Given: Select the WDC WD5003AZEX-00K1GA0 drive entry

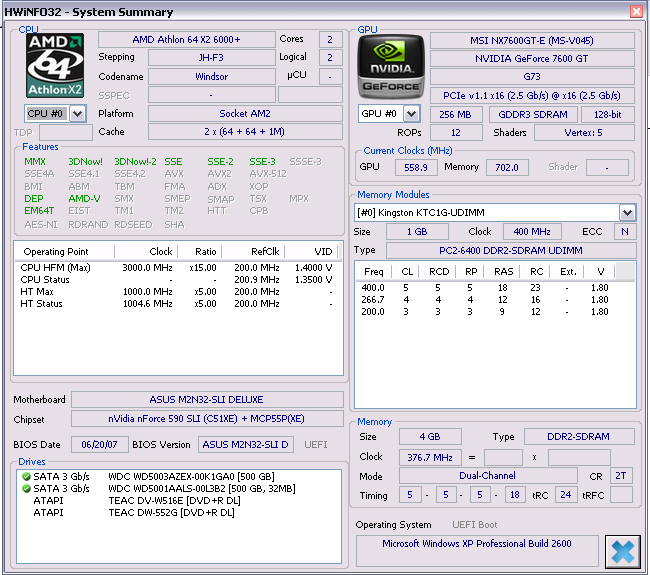Looking at the screenshot, I should click(179, 476).
